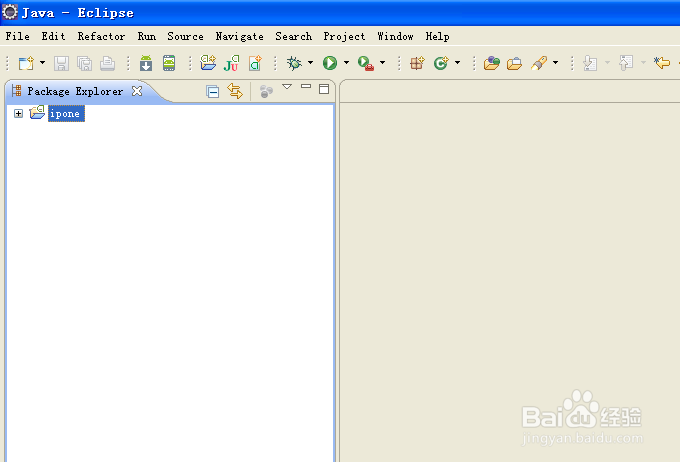Image resolution: width=680 pixels, height=462 pixels.
Task: Click the Save toolbar icon
Action: (61, 63)
